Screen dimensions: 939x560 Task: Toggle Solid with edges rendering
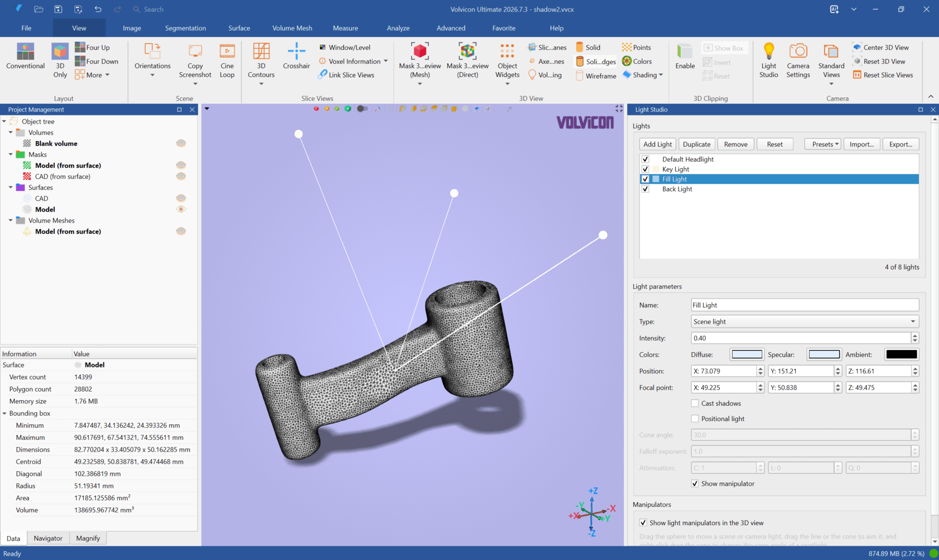click(596, 61)
